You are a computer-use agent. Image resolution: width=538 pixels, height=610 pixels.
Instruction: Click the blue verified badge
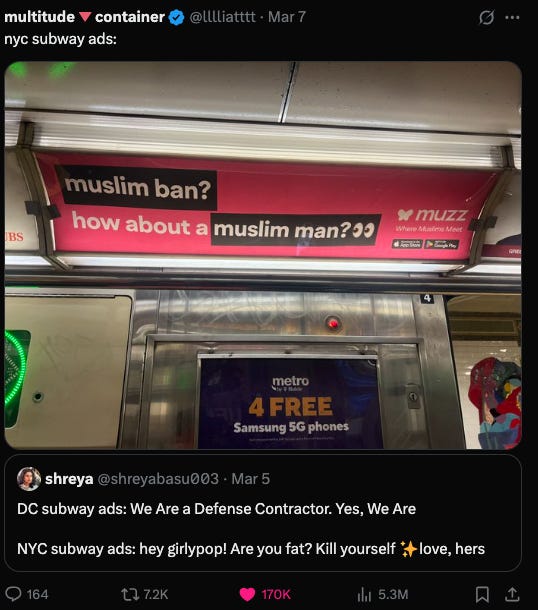[x=177, y=17]
